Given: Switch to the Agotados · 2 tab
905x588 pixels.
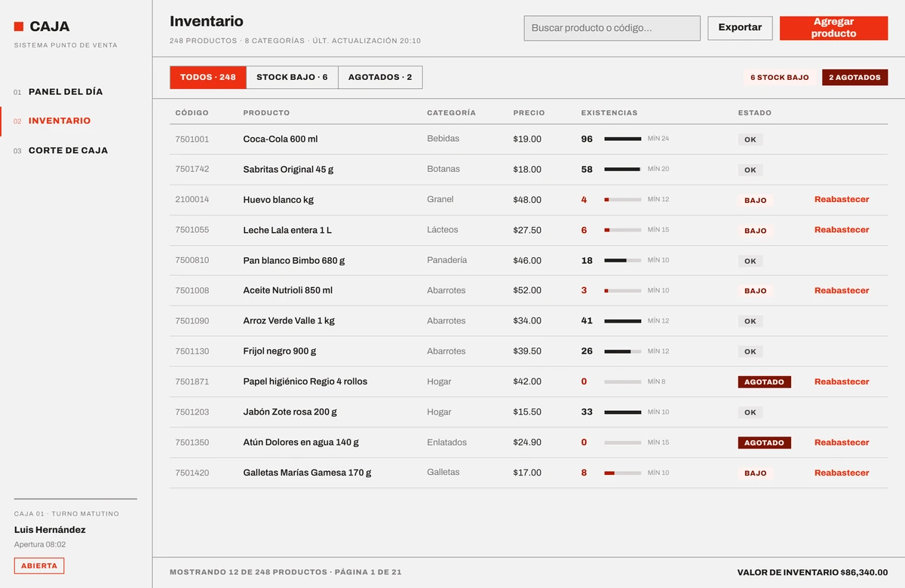Looking at the screenshot, I should click(380, 78).
